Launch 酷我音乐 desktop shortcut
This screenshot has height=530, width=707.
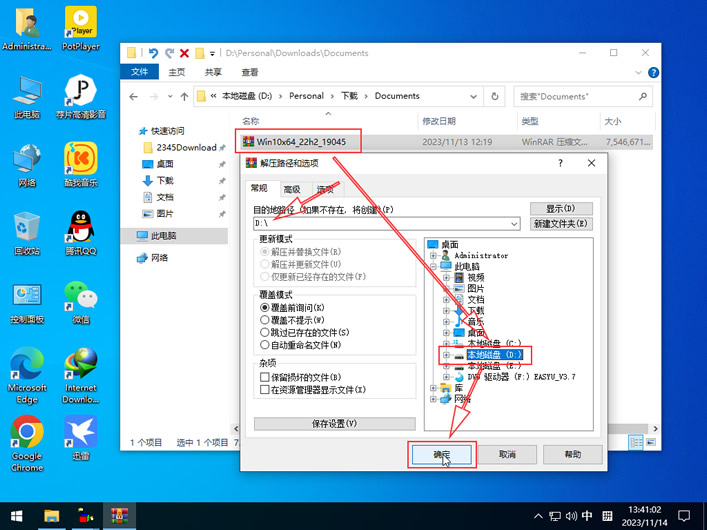click(81, 165)
